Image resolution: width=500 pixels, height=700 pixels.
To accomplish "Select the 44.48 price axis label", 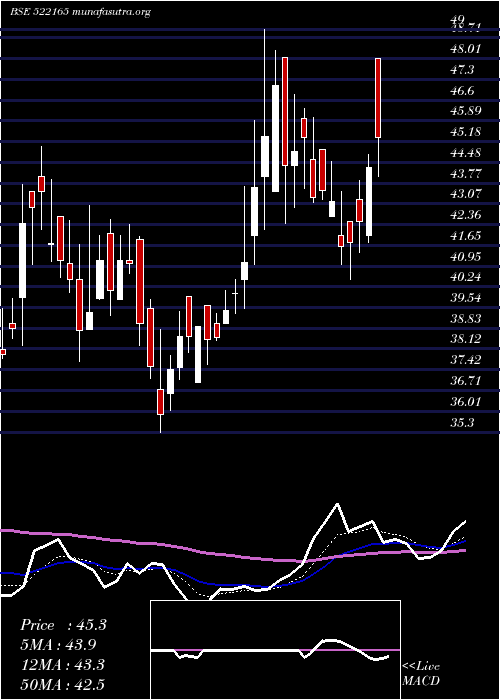I will point(466,153).
